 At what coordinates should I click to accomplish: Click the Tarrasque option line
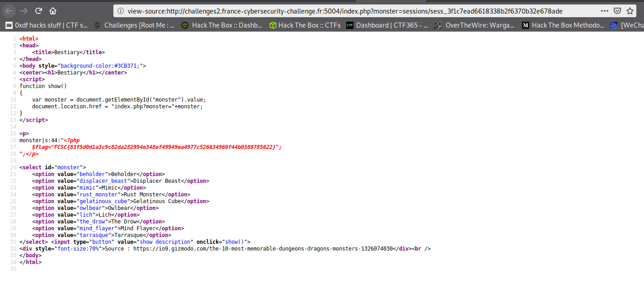[x=102, y=235]
